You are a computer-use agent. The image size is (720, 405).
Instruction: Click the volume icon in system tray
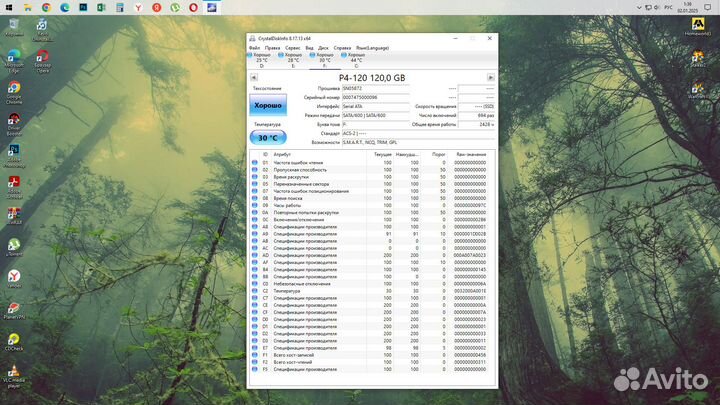(x=657, y=7)
